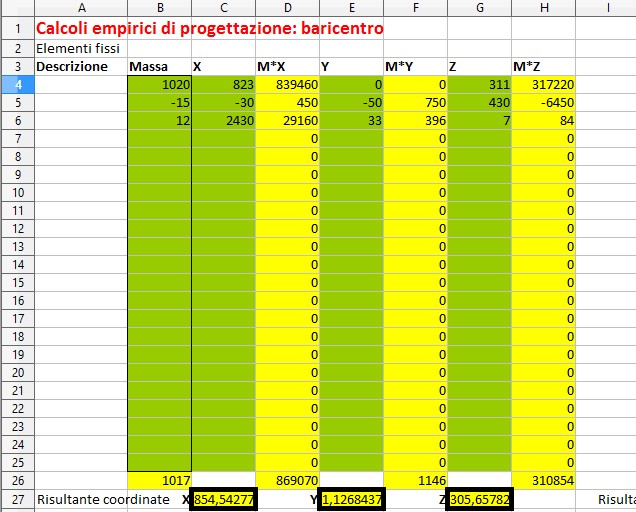Select the resulting Y coordinate cell 1,1268437
This screenshot has width=636, height=512.
click(350, 498)
